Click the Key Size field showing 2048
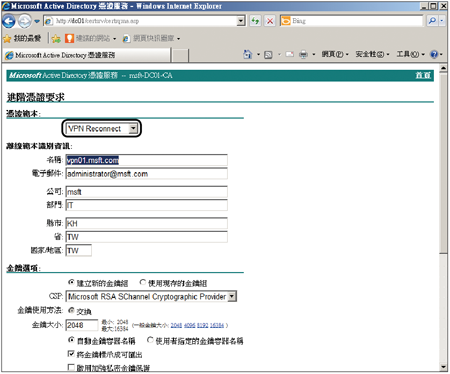450x374 pixels. coord(82,325)
